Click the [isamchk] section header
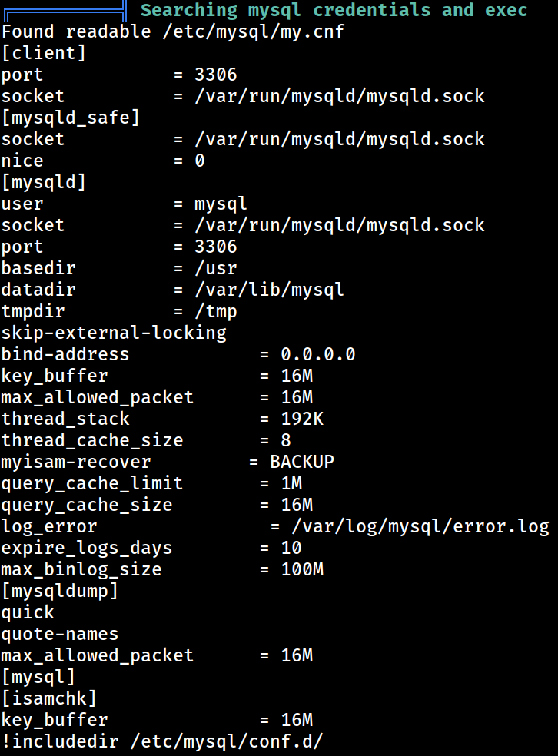The width and height of the screenshot is (558, 756). pos(48,698)
